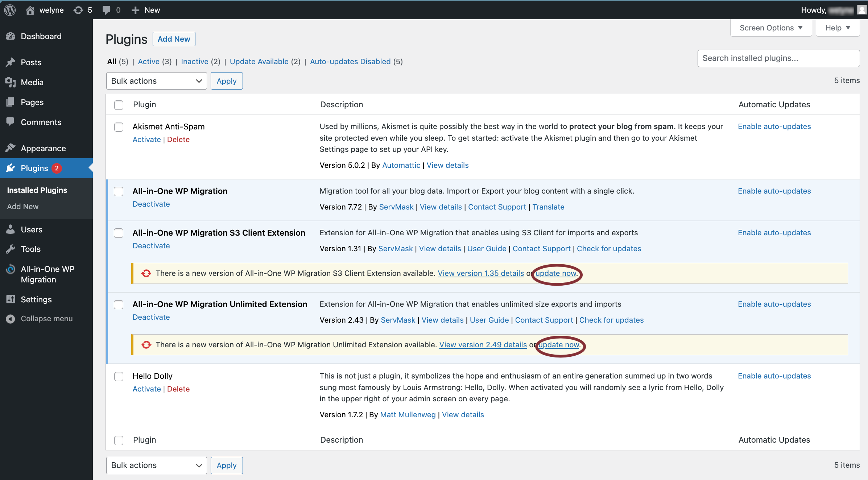
Task: Click the user avatar in top right
Action: [861, 10]
